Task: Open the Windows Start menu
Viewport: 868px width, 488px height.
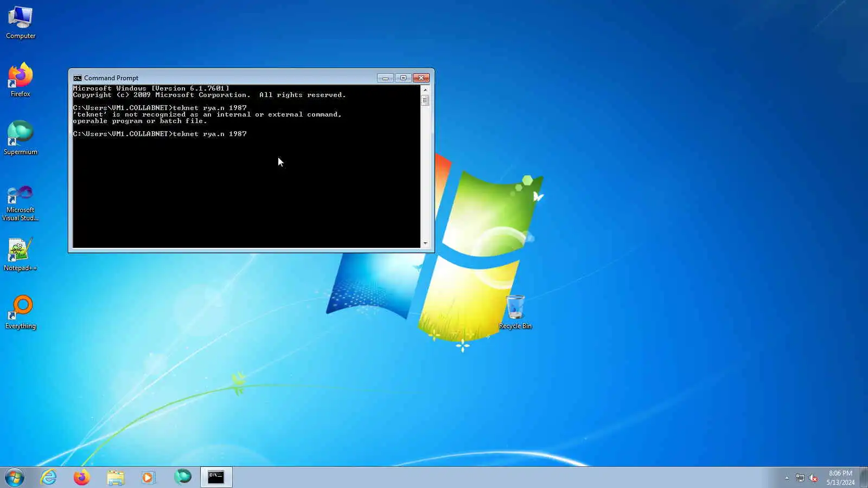Action: click(x=15, y=477)
